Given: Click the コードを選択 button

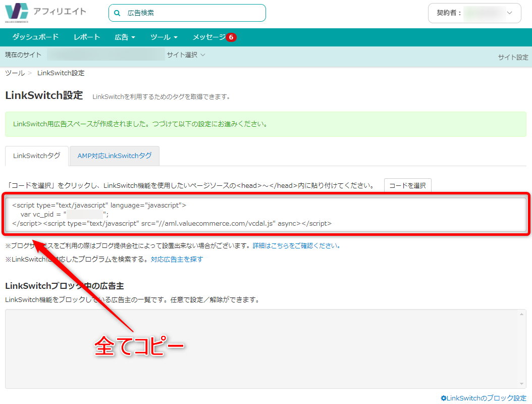Looking at the screenshot, I should tap(407, 185).
